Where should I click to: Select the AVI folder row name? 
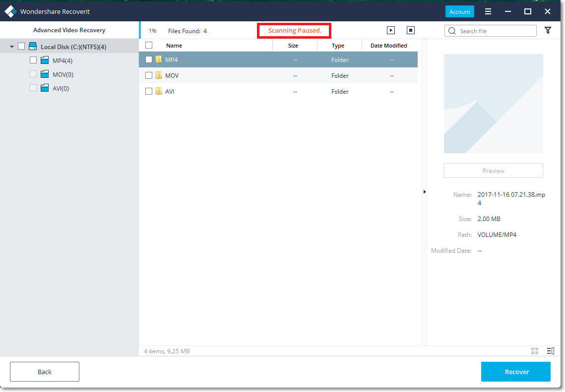tap(169, 91)
